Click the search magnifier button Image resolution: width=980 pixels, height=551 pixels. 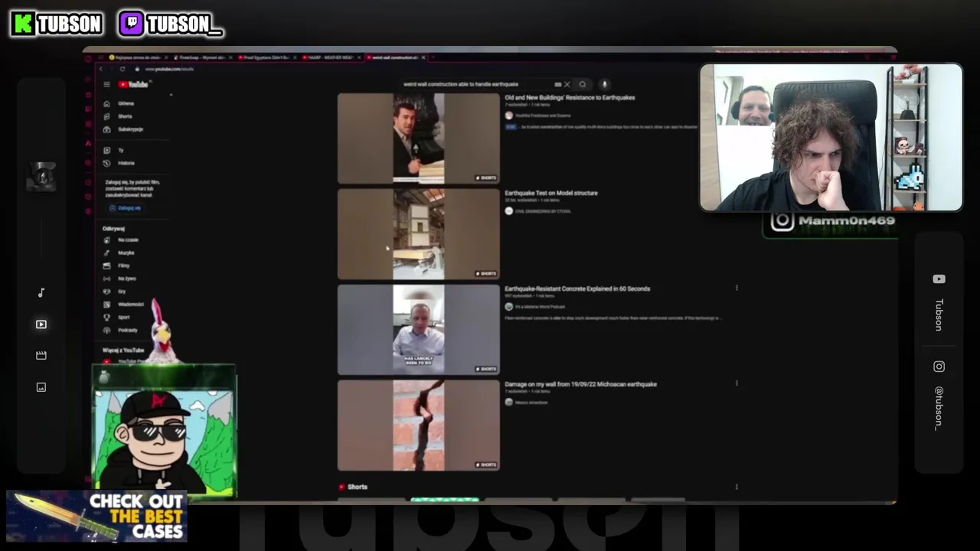click(x=583, y=84)
